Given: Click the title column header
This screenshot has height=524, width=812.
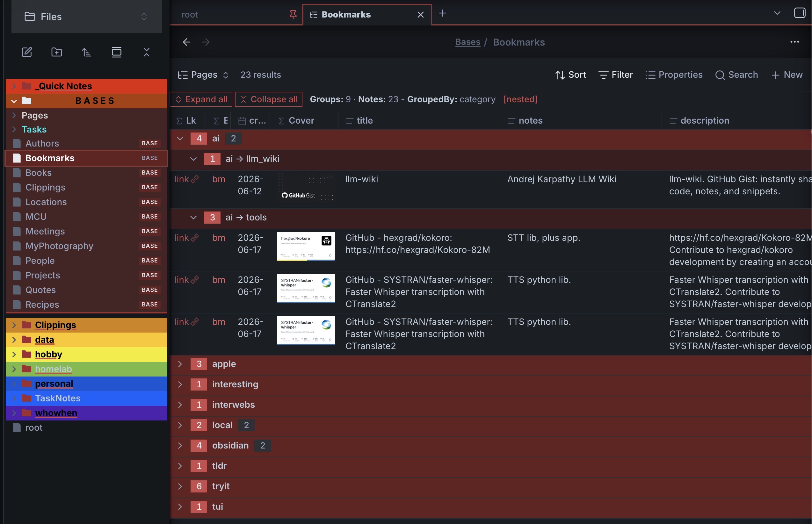Looking at the screenshot, I should (x=419, y=120).
